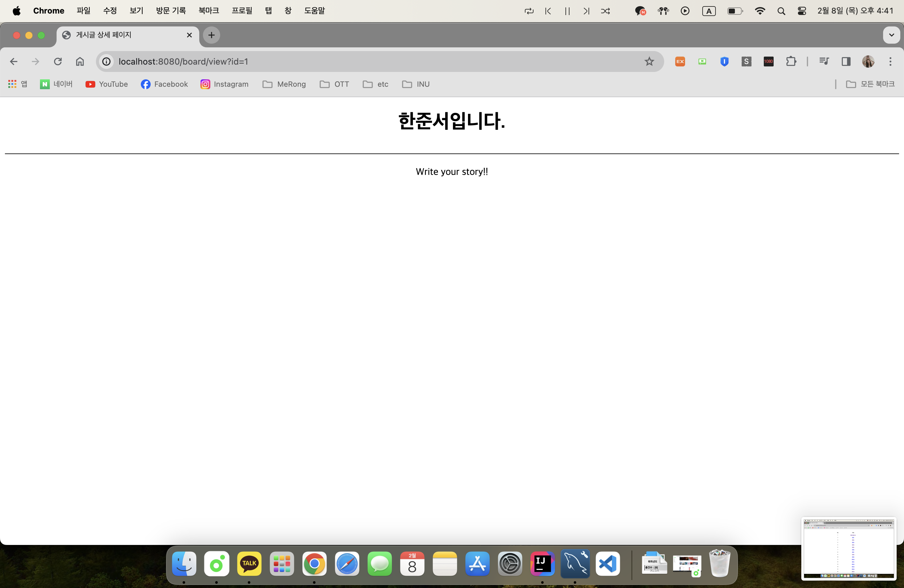
Task: Click the orange EX extension icon
Action: [680, 62]
